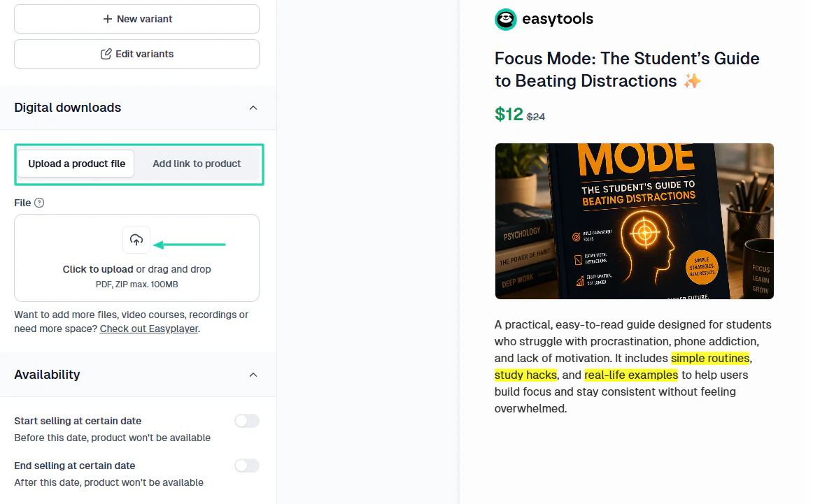This screenshot has height=504, width=834.
Task: Click the Focus Mode book cover image
Action: pyautogui.click(x=634, y=221)
